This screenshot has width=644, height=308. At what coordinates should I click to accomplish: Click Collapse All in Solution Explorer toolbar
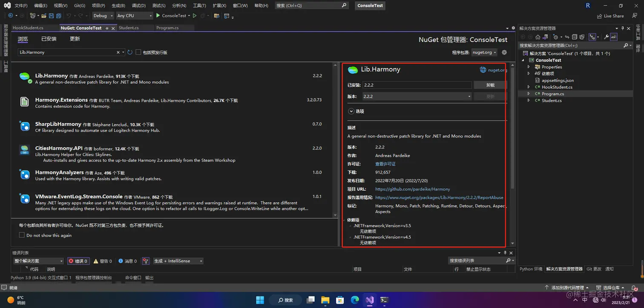[575, 37]
